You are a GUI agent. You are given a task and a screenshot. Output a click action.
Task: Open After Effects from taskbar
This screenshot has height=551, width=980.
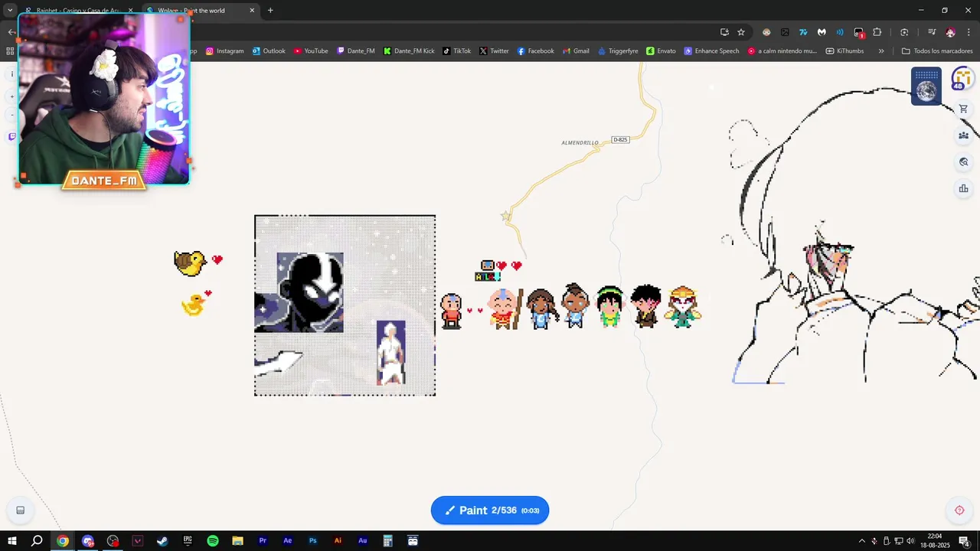click(288, 541)
